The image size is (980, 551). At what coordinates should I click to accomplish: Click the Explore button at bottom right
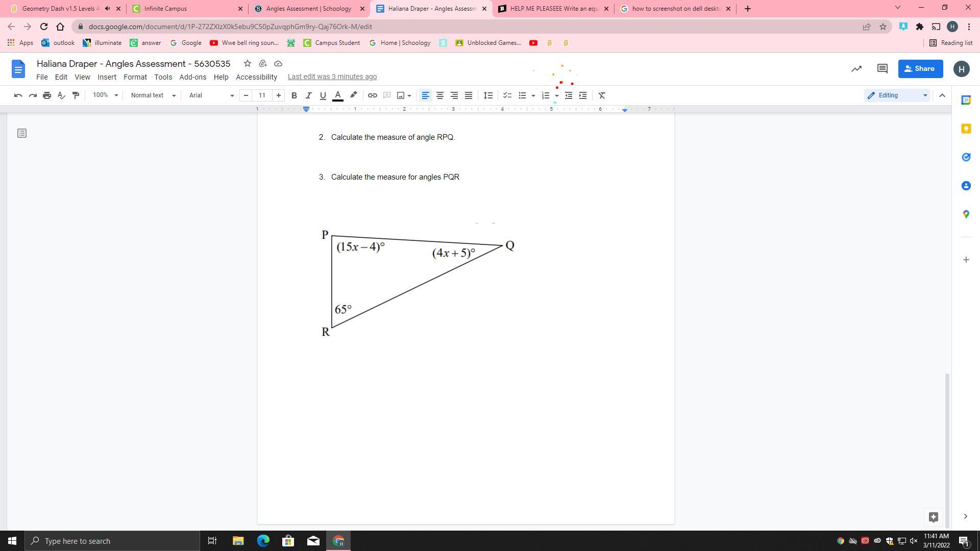click(934, 517)
